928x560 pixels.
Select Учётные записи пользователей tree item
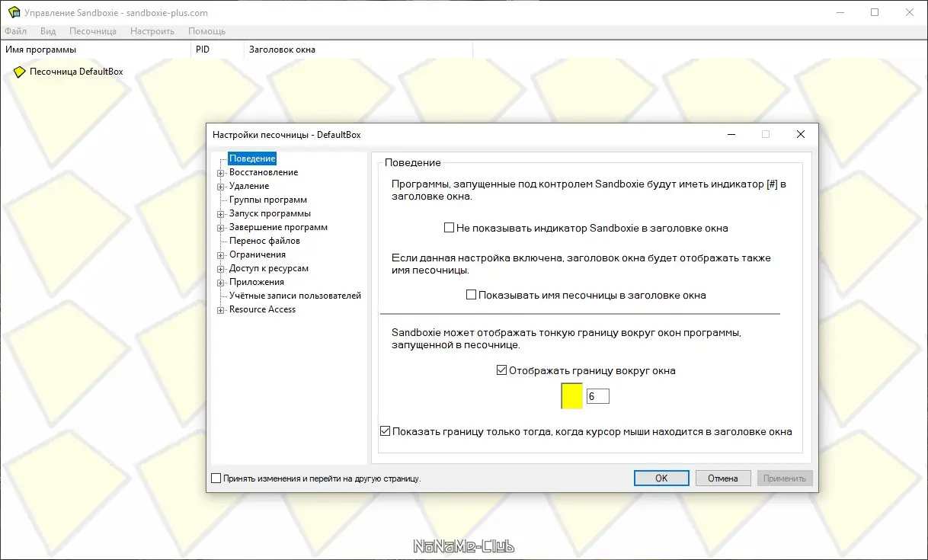(295, 296)
